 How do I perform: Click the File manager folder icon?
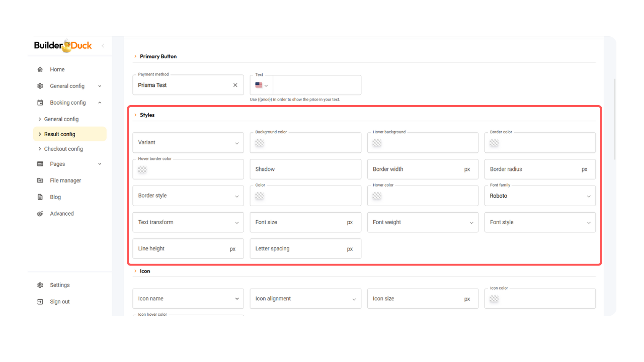[40, 180]
